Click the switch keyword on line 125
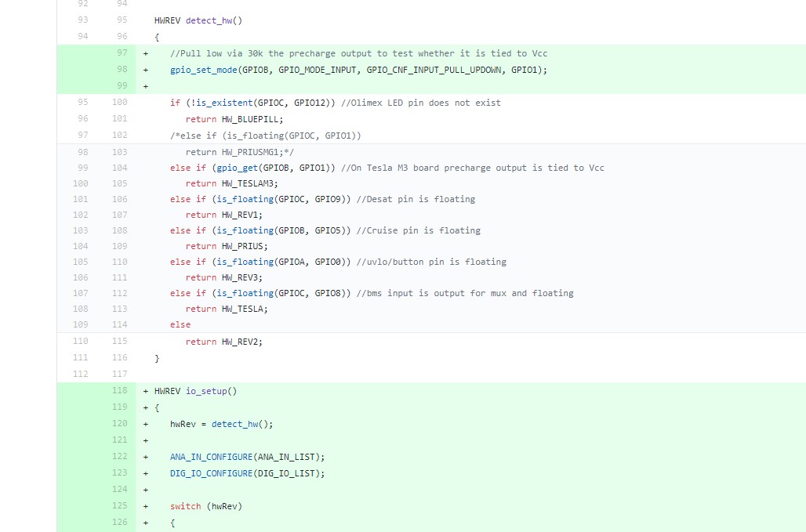806x532 pixels. (185, 506)
